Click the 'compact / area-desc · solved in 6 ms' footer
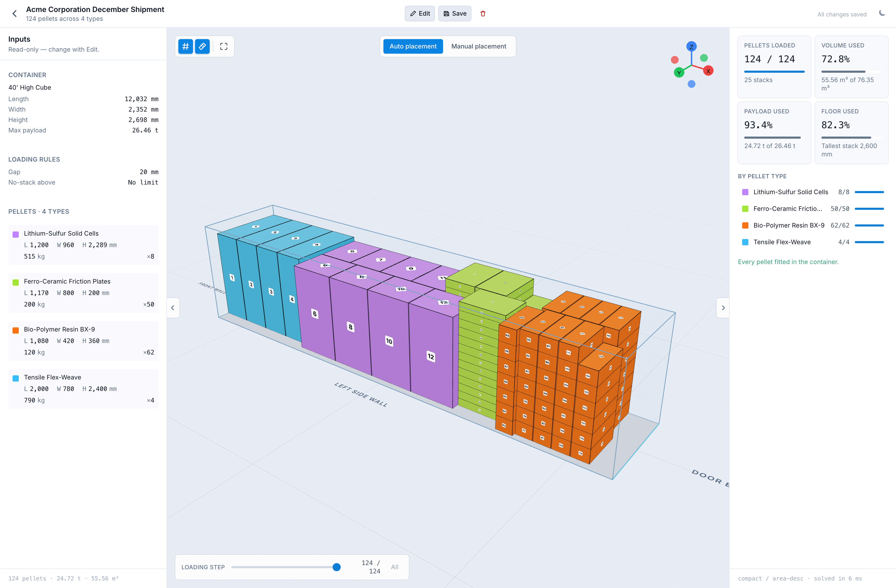Screen dimensions: 896x588 click(800, 578)
